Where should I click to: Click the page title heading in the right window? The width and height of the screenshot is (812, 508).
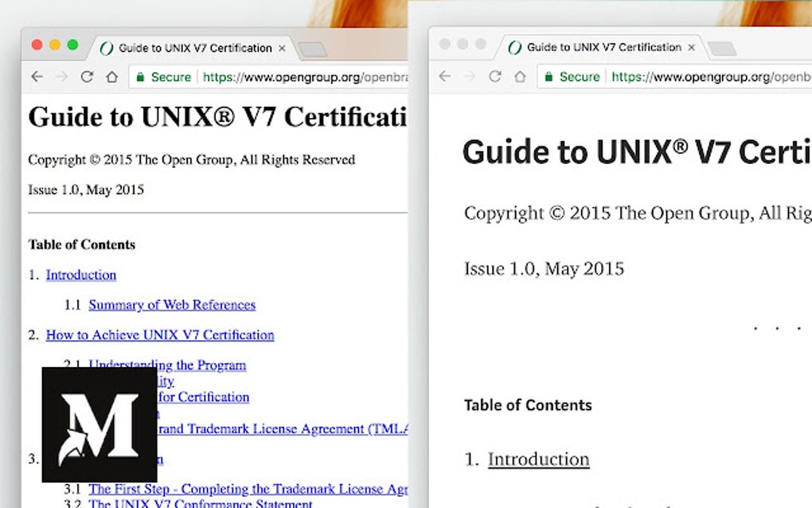pyautogui.click(x=637, y=152)
